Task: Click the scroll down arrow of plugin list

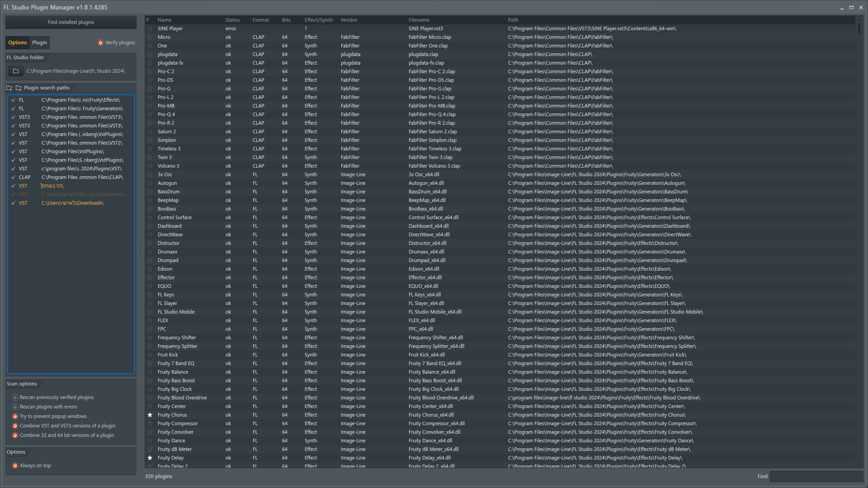Action: click(859, 464)
